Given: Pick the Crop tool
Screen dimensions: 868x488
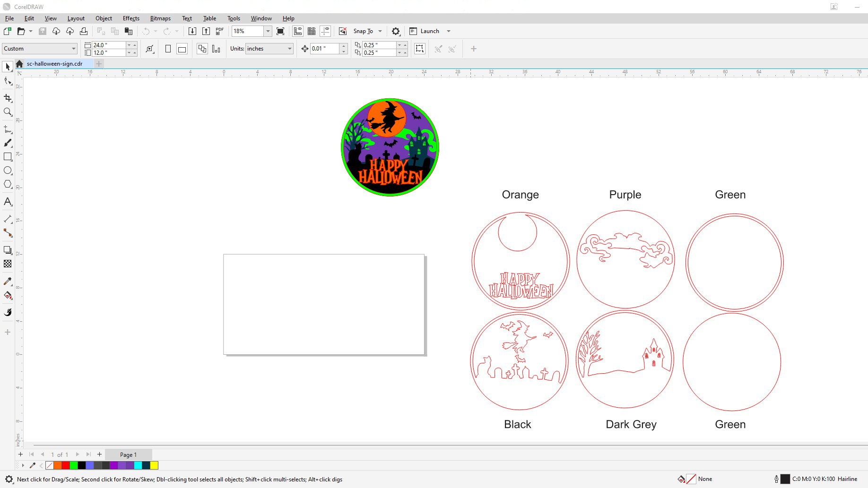Looking at the screenshot, I should click(x=8, y=98).
